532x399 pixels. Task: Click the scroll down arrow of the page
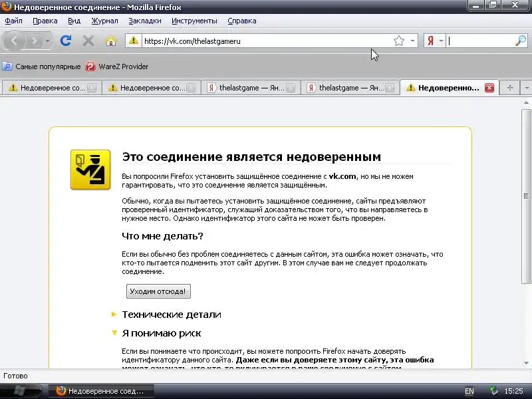click(526, 362)
